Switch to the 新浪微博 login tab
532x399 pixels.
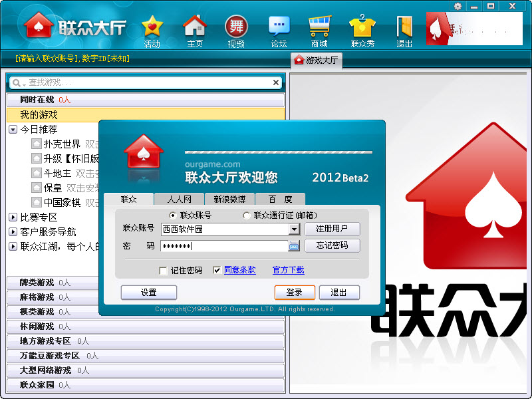pyautogui.click(x=229, y=199)
